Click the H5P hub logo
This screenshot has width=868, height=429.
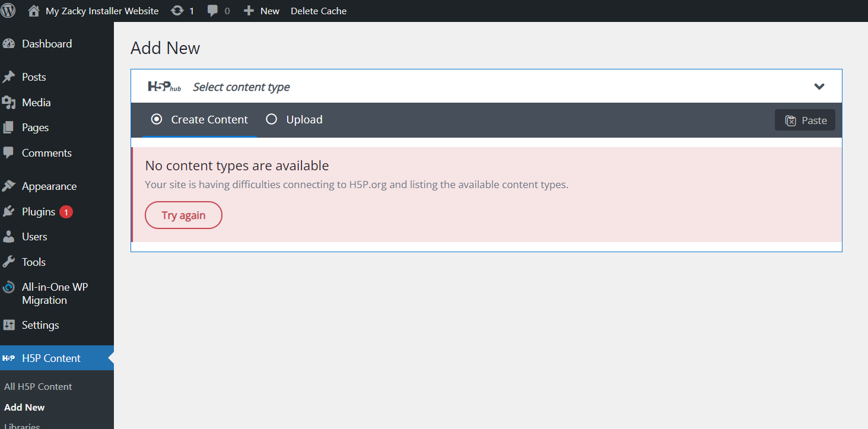click(164, 87)
